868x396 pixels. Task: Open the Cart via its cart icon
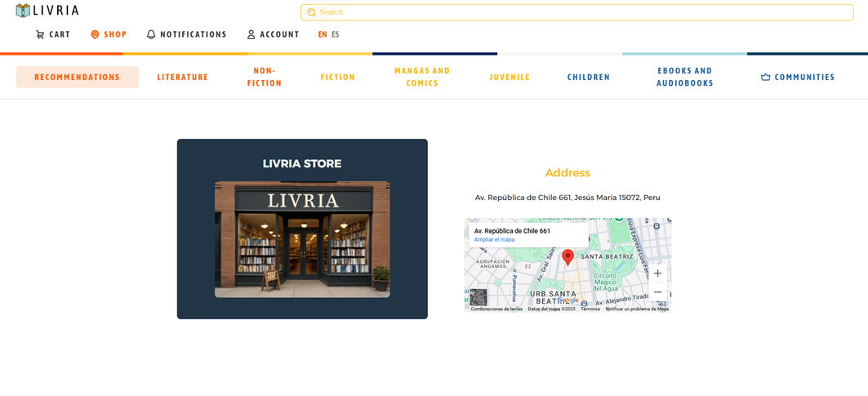[40, 34]
